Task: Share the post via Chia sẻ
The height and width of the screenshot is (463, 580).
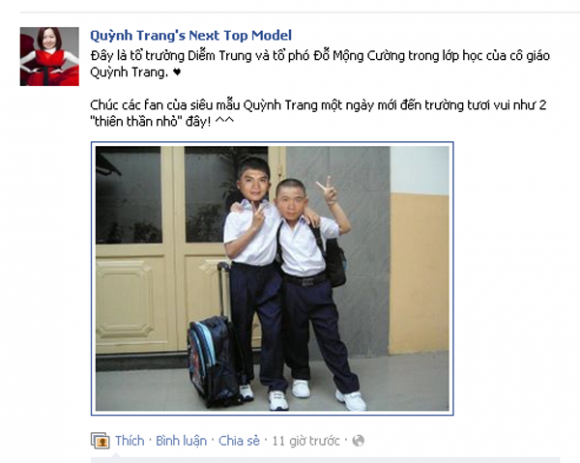Action: [x=239, y=441]
